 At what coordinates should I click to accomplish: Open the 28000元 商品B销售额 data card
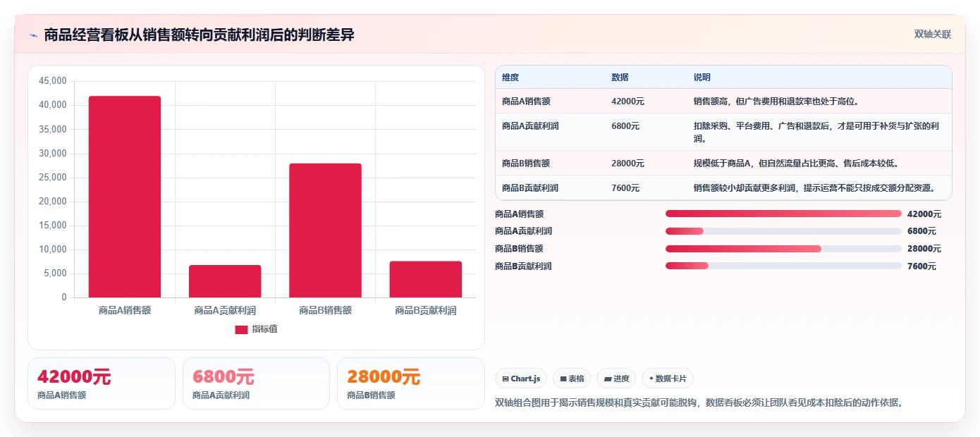pos(411,383)
